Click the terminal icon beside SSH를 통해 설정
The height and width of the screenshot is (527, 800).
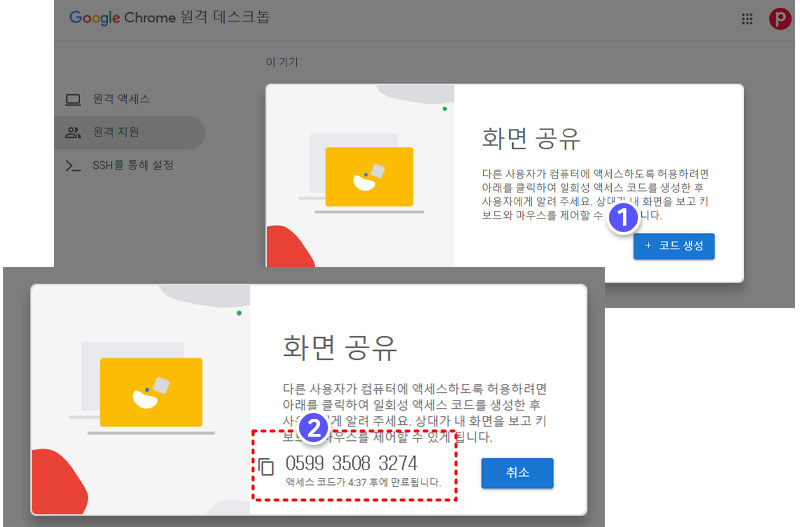point(73,165)
